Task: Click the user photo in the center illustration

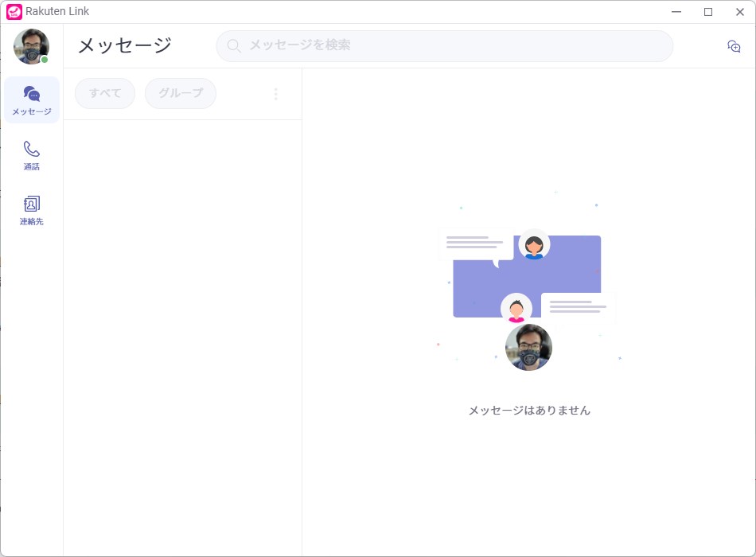Action: pyautogui.click(x=528, y=348)
